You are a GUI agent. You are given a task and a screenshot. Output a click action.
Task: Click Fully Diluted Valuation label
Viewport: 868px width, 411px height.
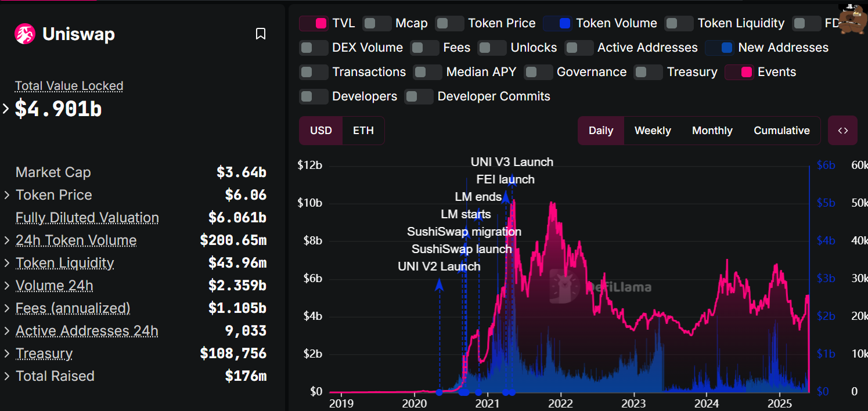(x=87, y=218)
